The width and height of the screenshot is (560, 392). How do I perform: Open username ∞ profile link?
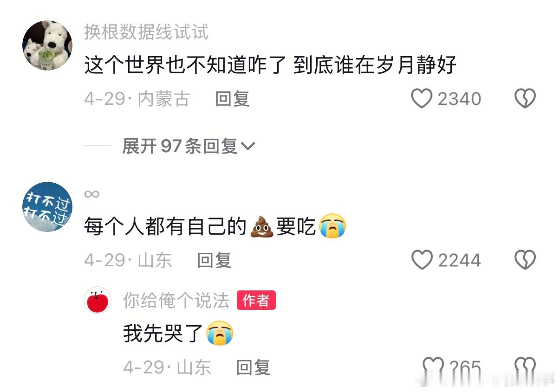[92, 194]
